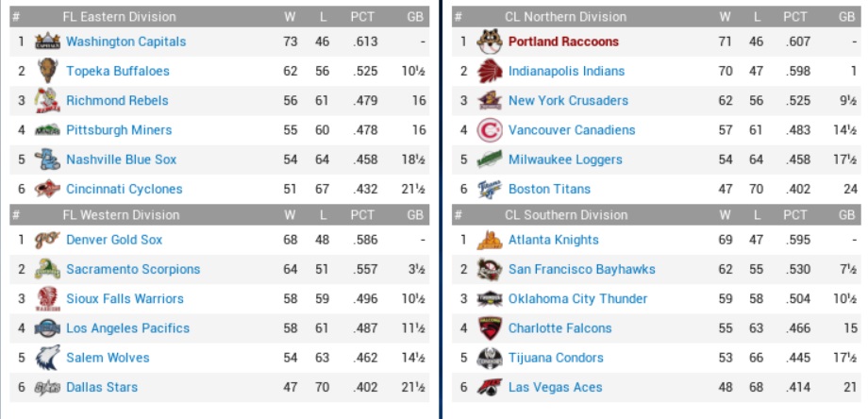Viewport: 868px width, 419px height.
Task: Click the Charlotte Falcons logo icon
Action: click(489, 328)
